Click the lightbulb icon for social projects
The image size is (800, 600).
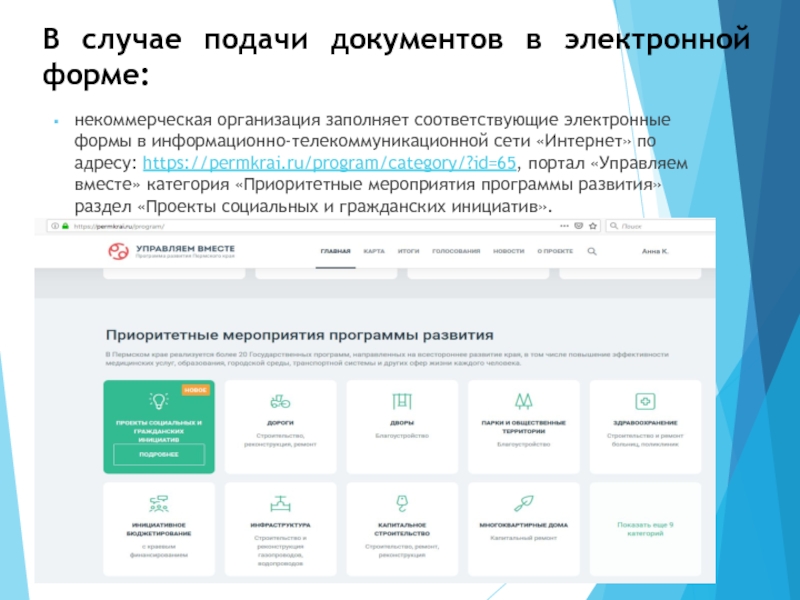click(x=159, y=401)
